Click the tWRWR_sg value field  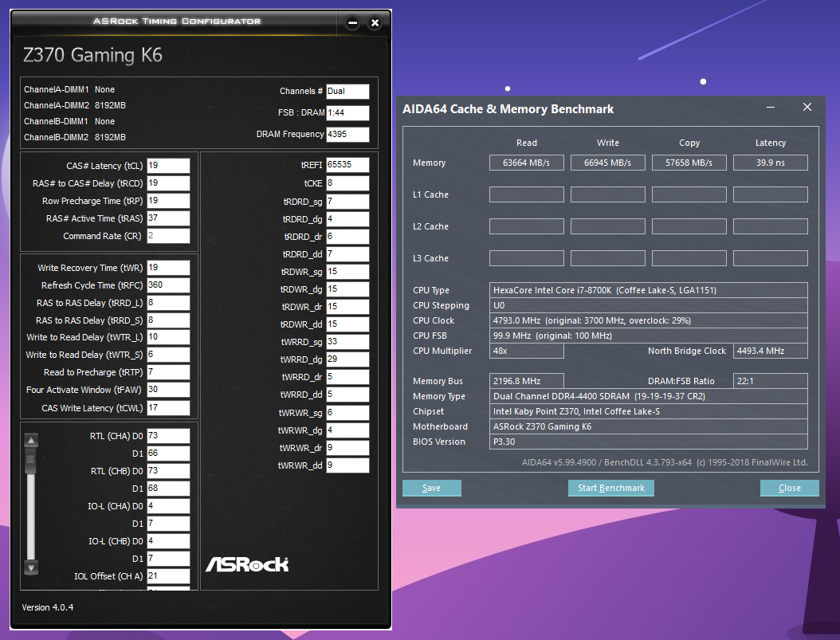pyautogui.click(x=347, y=412)
